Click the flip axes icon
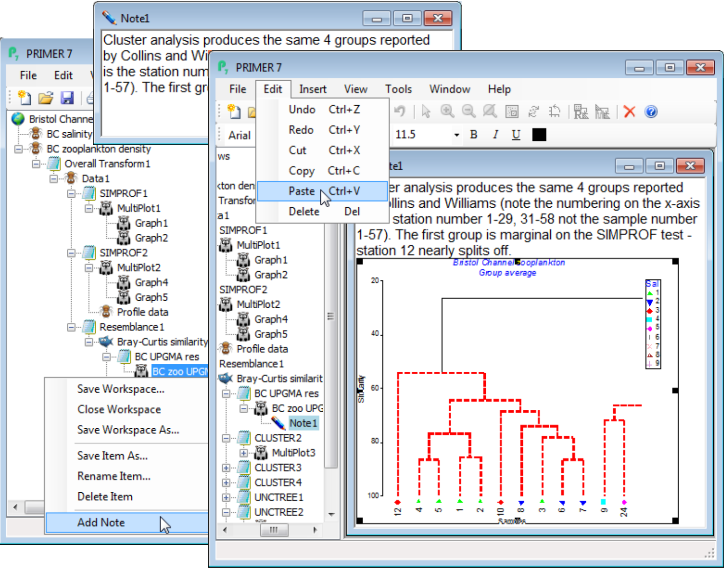 click(555, 112)
